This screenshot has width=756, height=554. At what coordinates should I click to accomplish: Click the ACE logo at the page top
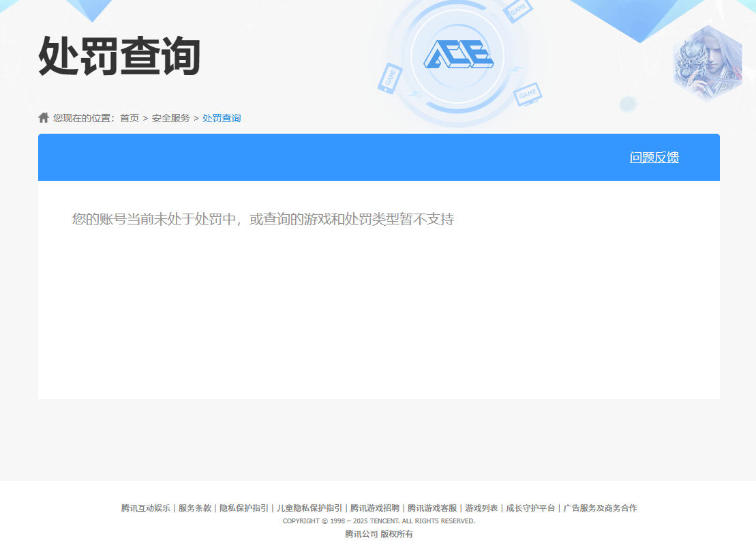459,53
